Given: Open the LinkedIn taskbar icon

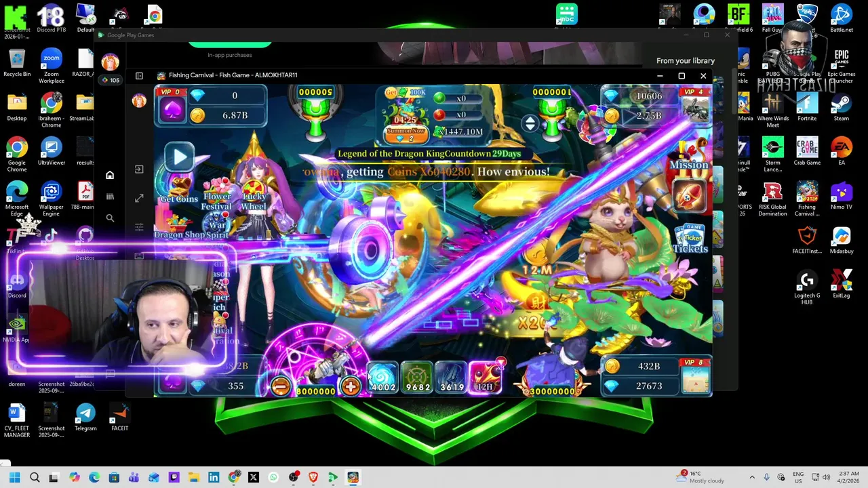Looking at the screenshot, I should pos(214,477).
